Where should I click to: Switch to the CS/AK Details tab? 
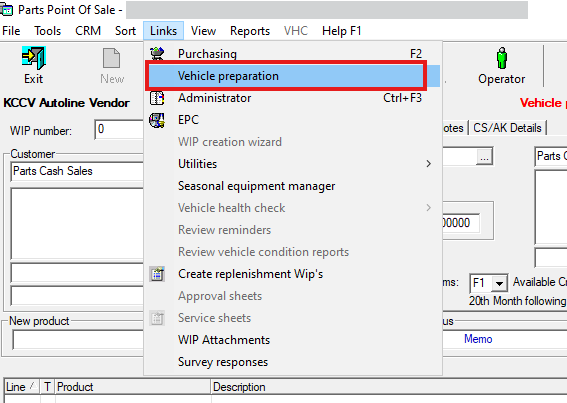pos(507,128)
